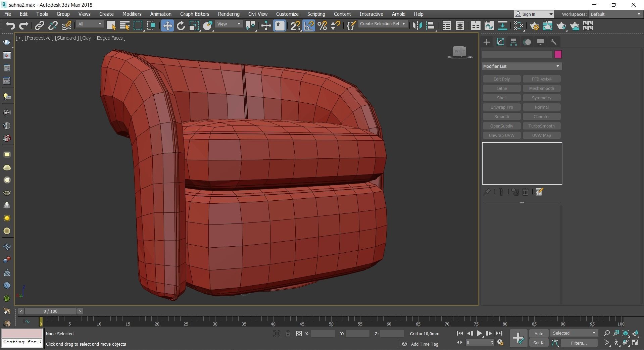
Task: Open Create Selection Set dropdown
Action: click(x=383, y=24)
